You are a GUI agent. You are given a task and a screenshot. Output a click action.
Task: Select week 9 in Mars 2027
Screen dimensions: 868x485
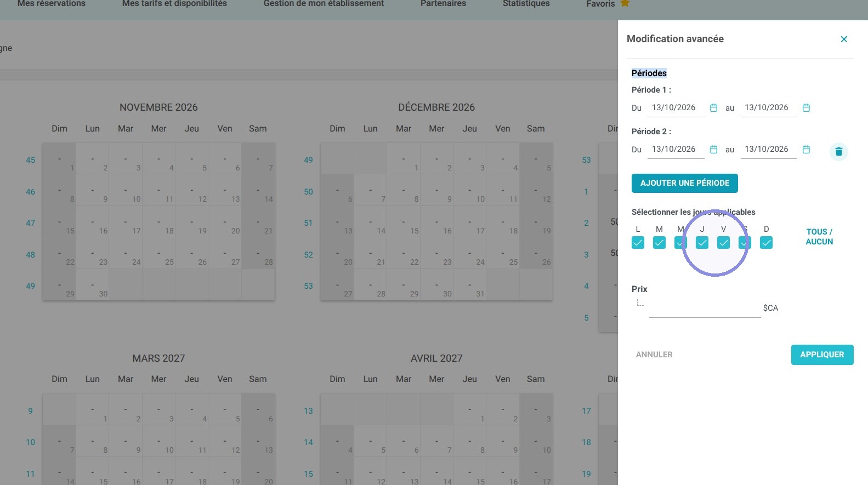point(30,411)
